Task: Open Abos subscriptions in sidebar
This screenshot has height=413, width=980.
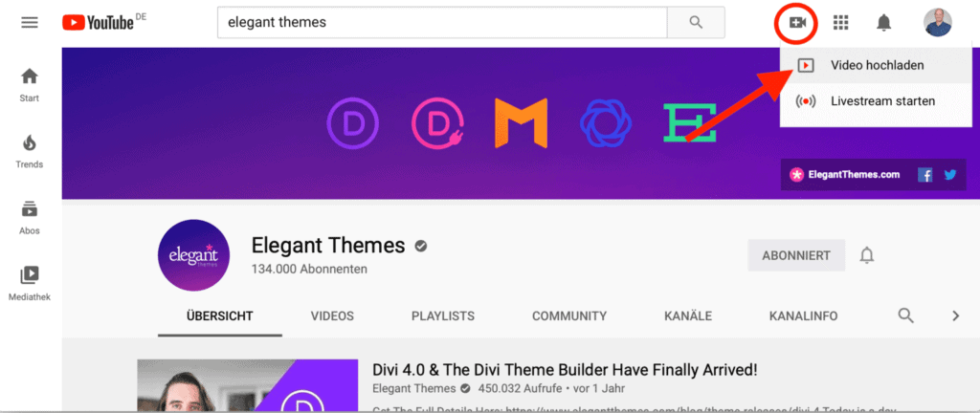Action: click(x=30, y=217)
